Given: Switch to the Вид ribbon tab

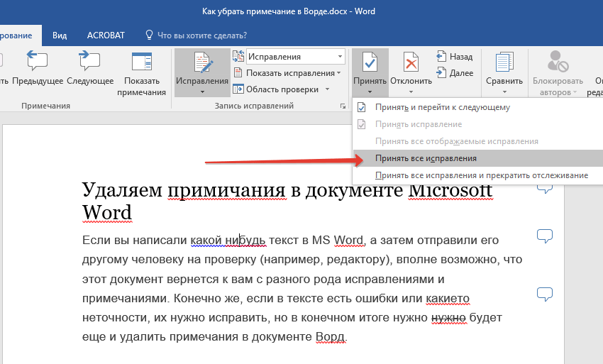Looking at the screenshot, I should (60, 35).
